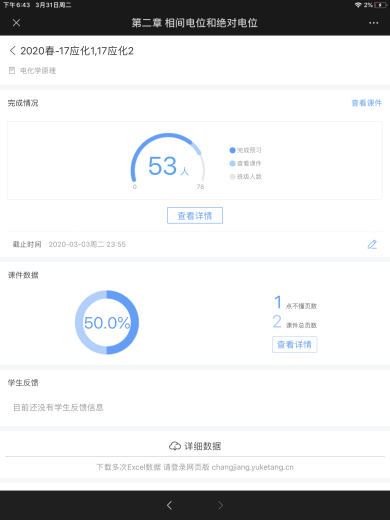The image size is (390, 520).
Task: Navigate forward with the bottom bar right arrow
Action: tap(220, 505)
